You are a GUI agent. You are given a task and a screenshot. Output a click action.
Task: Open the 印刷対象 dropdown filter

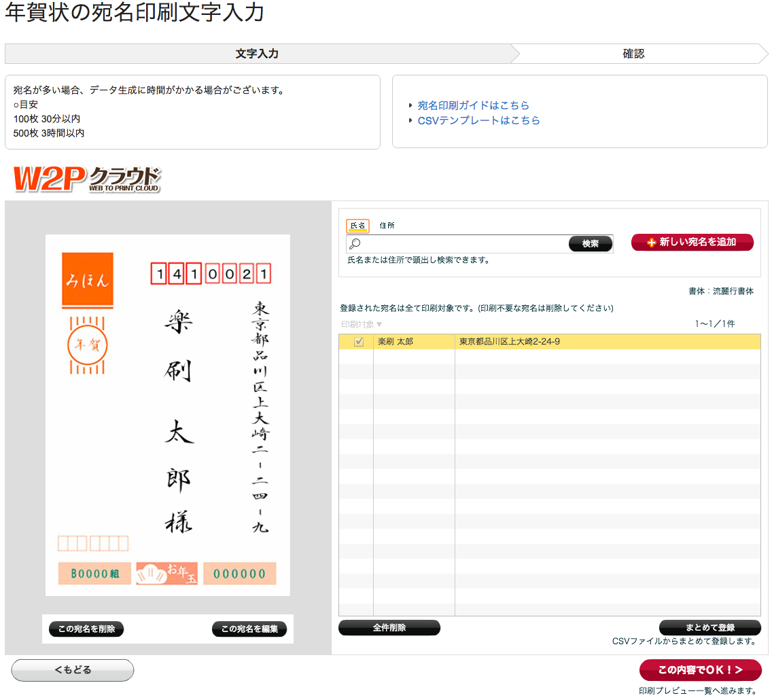click(x=362, y=325)
